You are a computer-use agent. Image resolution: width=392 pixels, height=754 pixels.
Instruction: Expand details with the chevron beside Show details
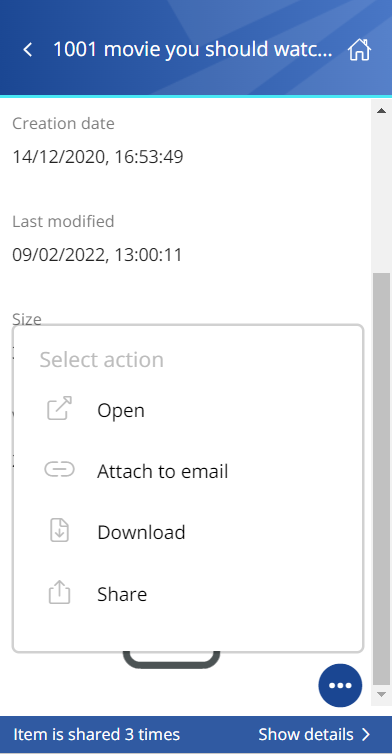pos(366,735)
